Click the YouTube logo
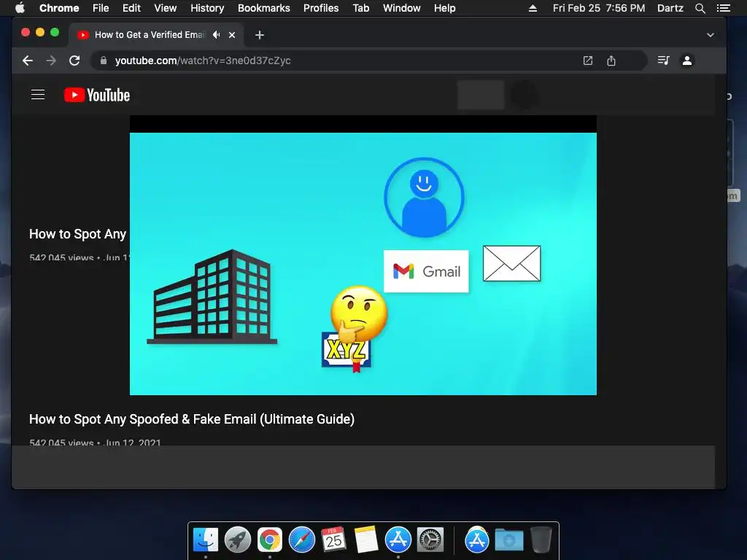 [97, 95]
